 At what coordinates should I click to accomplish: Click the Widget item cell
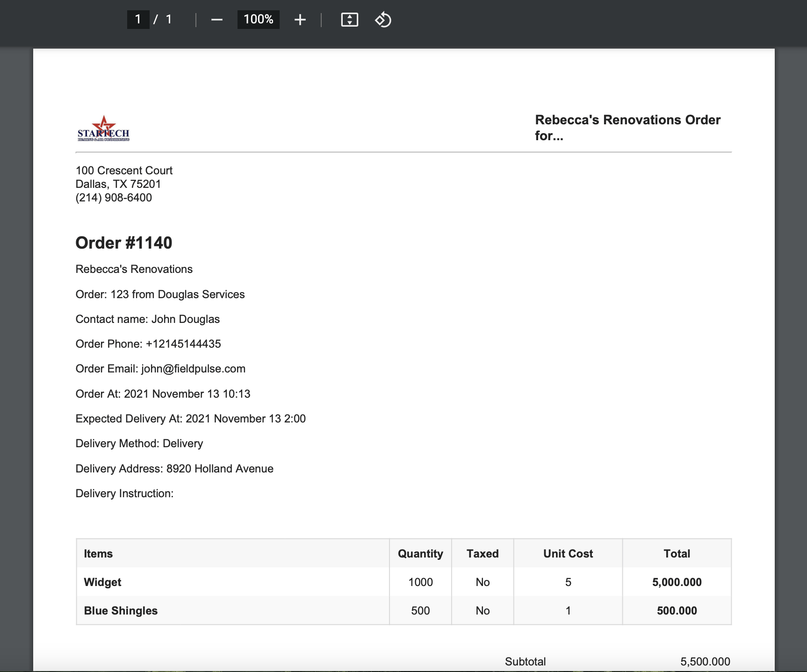click(233, 582)
